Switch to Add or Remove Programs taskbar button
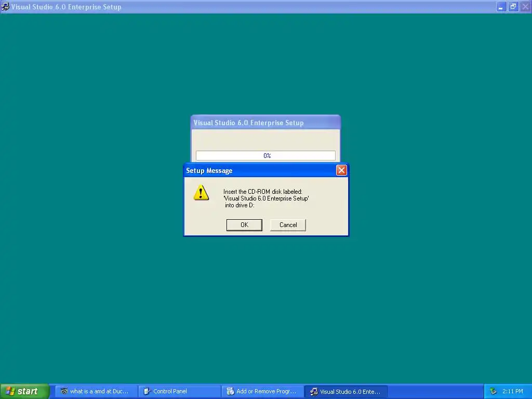The width and height of the screenshot is (532, 399). click(262, 391)
